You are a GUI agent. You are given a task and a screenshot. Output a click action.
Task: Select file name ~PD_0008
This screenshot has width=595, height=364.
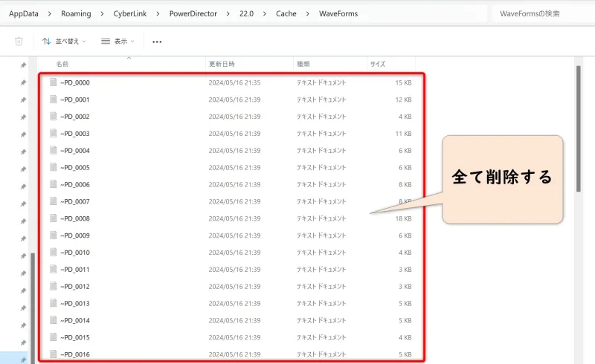click(x=75, y=219)
